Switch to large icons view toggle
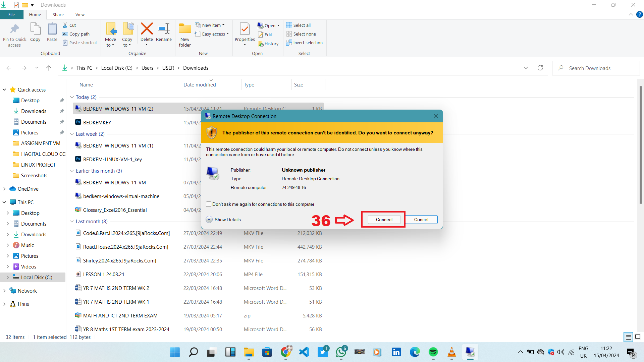644x362 pixels. point(638,337)
